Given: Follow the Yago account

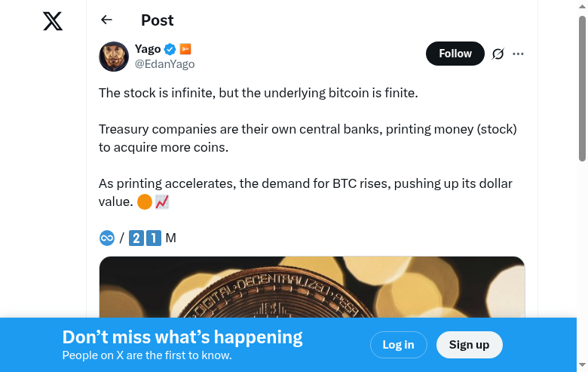Looking at the screenshot, I should pyautogui.click(x=455, y=54).
